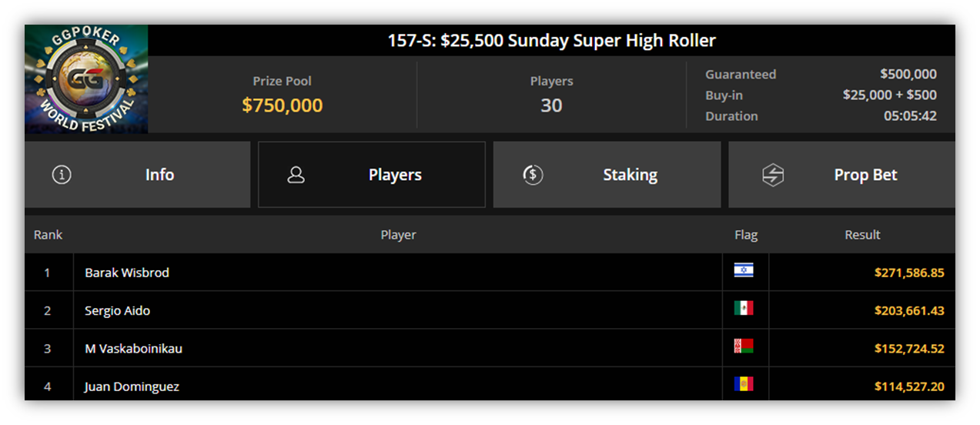This screenshot has width=980, height=425.
Task: Open the Prop Bet tab
Action: tap(842, 175)
